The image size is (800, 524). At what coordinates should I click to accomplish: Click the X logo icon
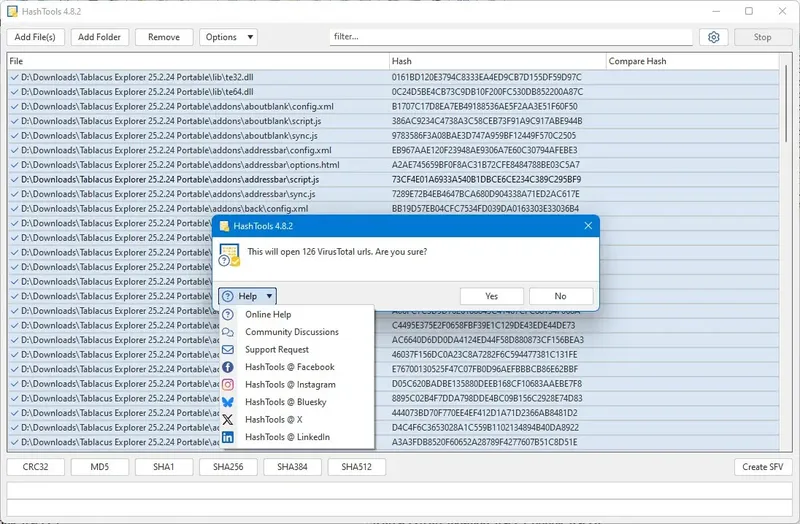228,419
